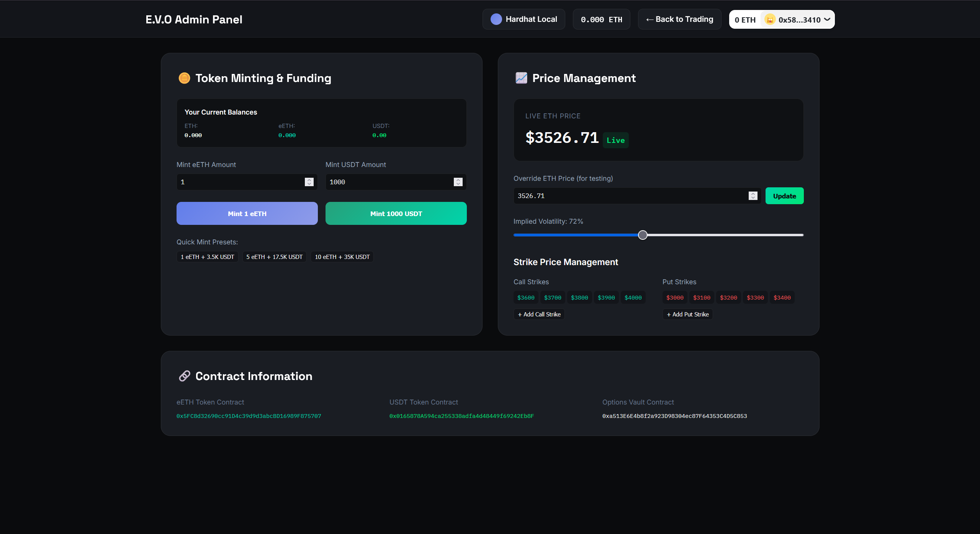Click the Mint USDT Amount stepper arrows

[458, 182]
